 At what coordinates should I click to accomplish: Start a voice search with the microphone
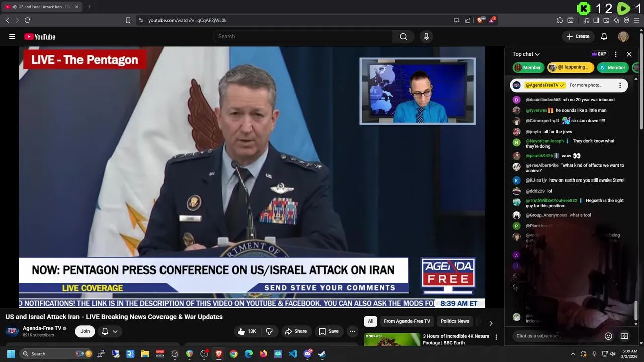[426, 36]
